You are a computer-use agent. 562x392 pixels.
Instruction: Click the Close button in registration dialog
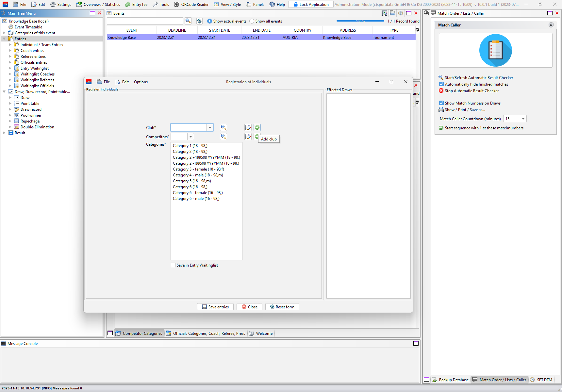249,307
